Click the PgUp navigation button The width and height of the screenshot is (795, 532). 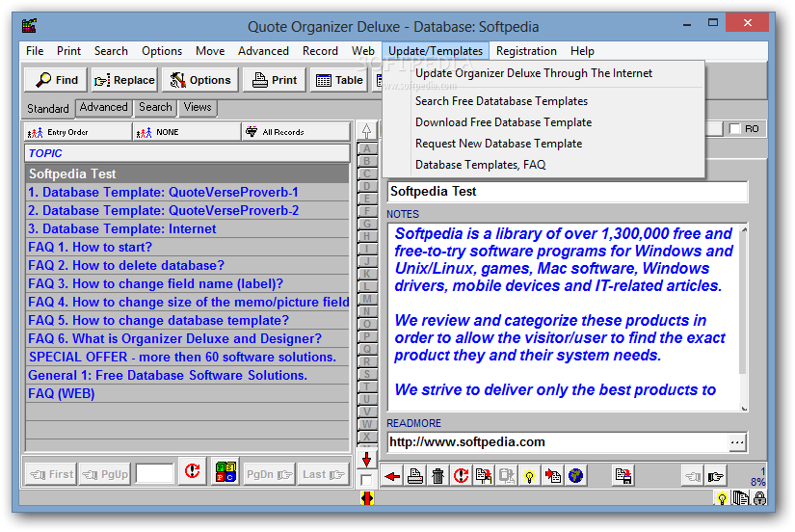point(105,475)
